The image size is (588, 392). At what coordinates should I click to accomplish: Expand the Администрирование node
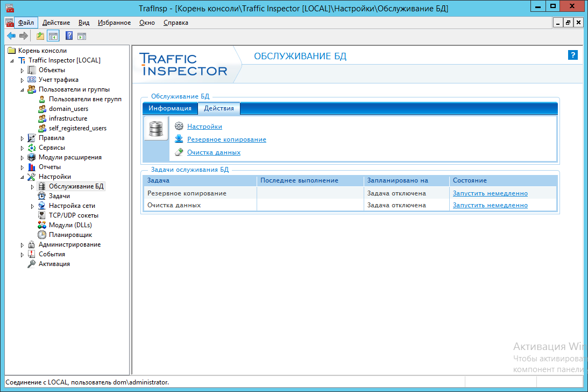click(x=22, y=245)
